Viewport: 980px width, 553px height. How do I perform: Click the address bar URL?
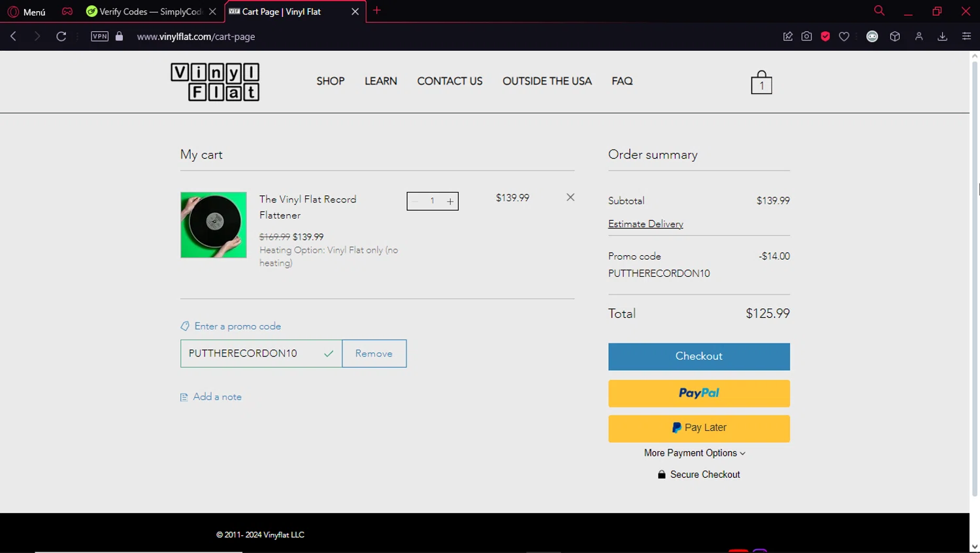tap(196, 37)
